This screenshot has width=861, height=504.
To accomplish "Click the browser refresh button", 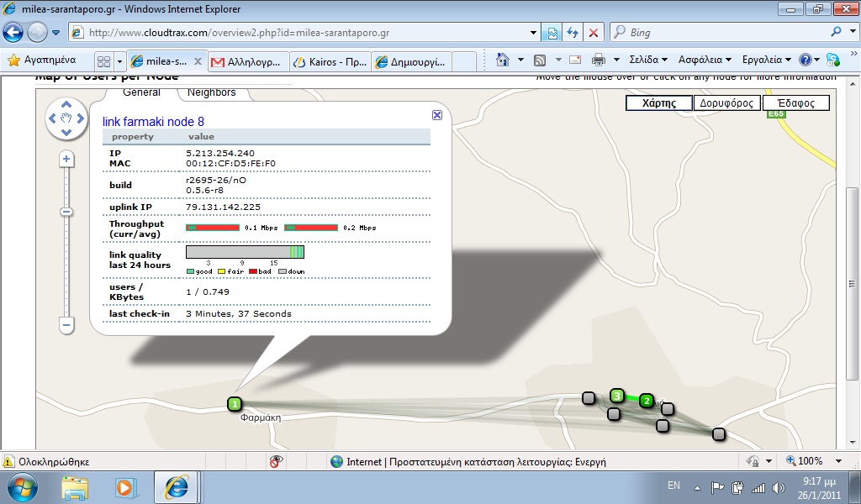I will [x=573, y=33].
